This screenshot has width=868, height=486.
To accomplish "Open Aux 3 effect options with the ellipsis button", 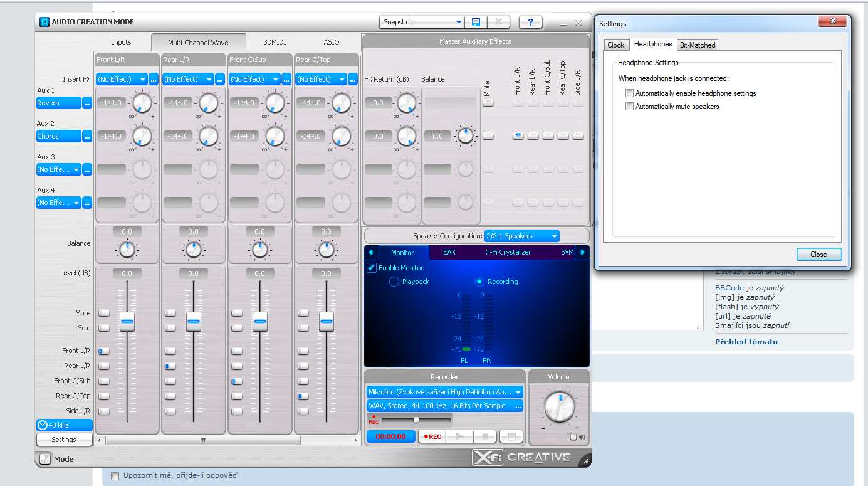I will tap(87, 169).
